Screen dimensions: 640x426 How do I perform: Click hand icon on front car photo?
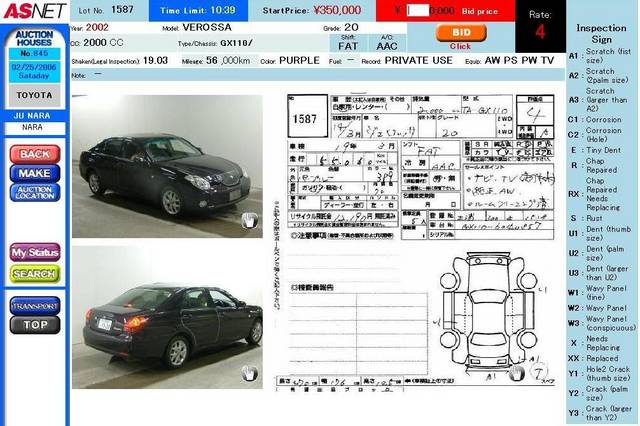pyautogui.click(x=249, y=221)
